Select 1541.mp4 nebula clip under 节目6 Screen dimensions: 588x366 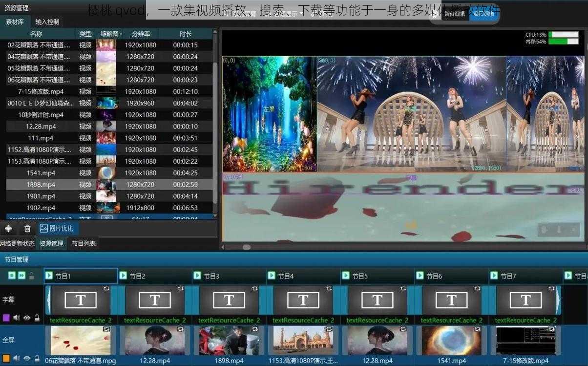[452, 341]
